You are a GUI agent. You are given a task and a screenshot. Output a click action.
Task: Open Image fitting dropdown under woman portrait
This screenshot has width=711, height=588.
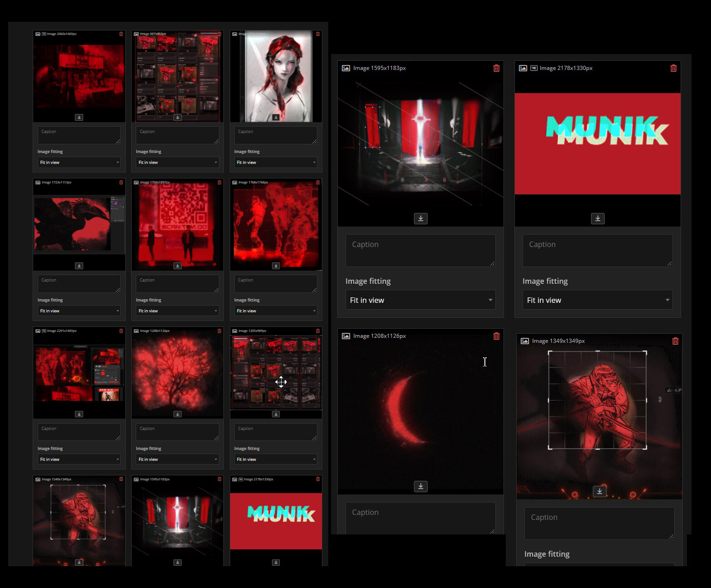(x=276, y=163)
